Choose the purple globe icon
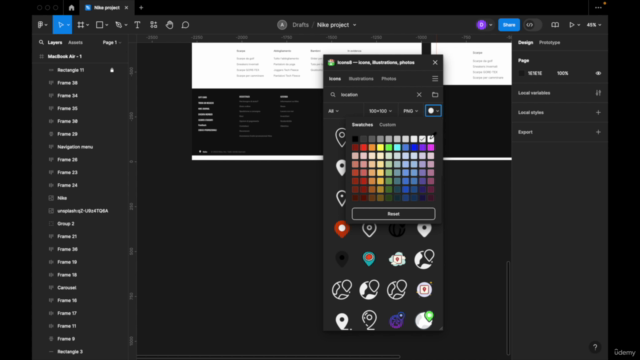This screenshot has width=640, height=360. pos(397,320)
